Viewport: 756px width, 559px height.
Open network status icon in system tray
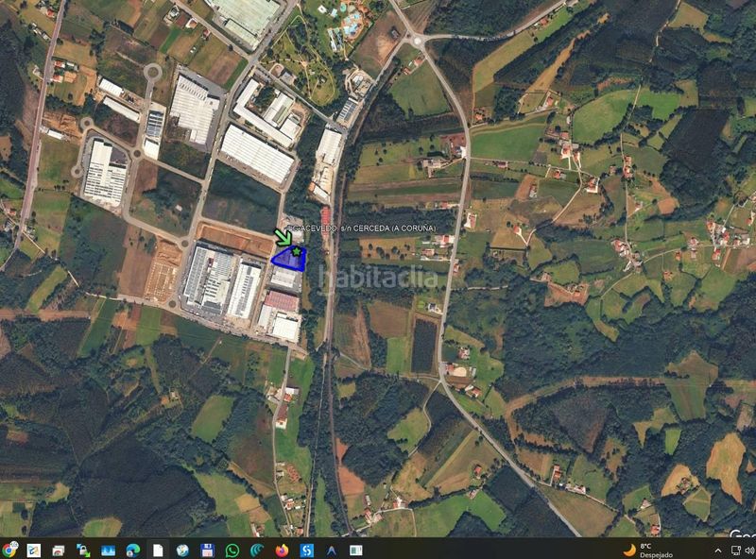pyautogui.click(x=736, y=551)
